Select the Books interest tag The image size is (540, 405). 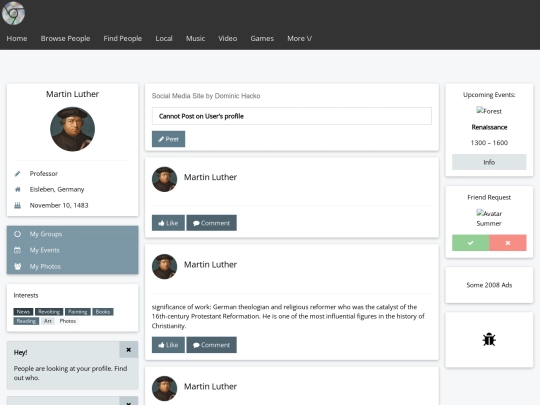[103, 312]
